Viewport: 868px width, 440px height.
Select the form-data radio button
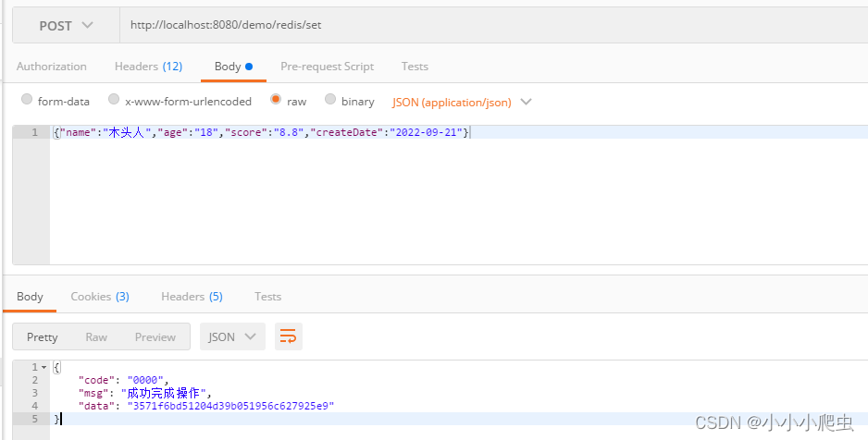[x=27, y=100]
